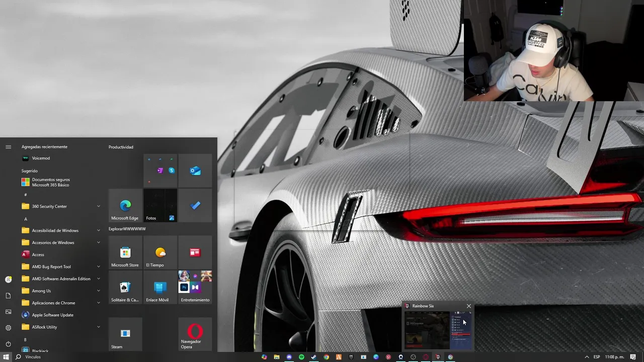Expand the Accesibilidad de Windows folder

point(60,230)
